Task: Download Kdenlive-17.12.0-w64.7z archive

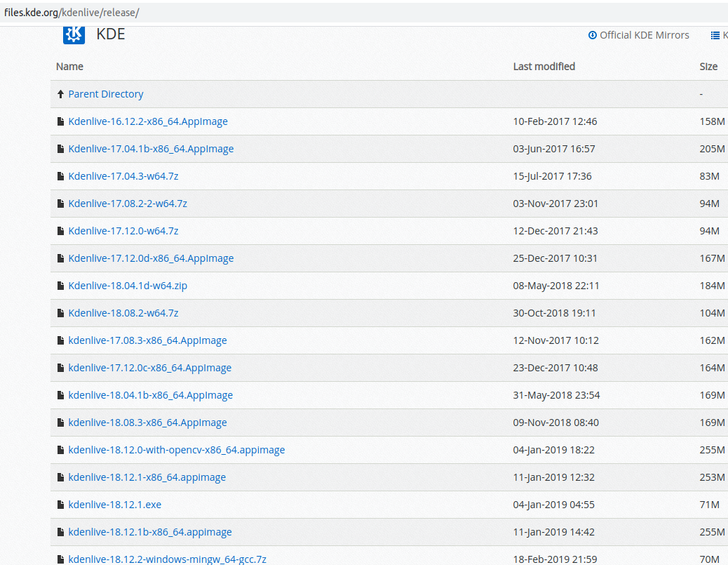Action: pos(123,232)
